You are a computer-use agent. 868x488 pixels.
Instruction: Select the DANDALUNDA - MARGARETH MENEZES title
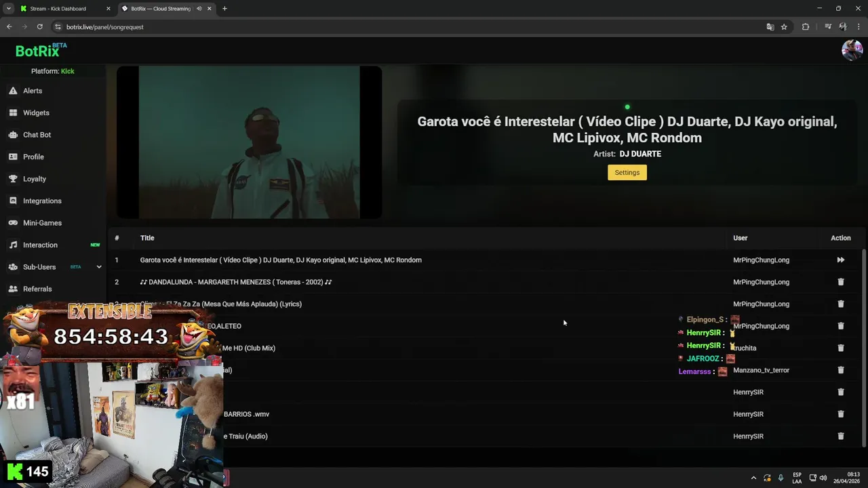click(x=236, y=282)
